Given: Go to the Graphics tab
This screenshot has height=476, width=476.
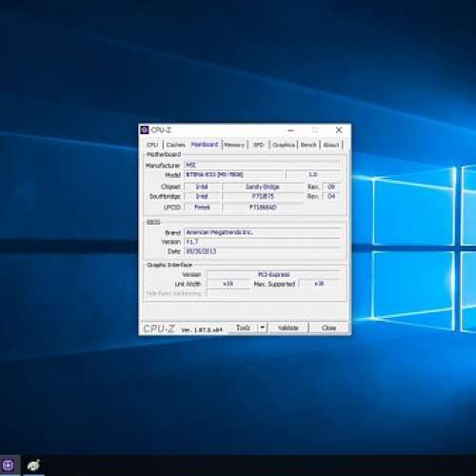Looking at the screenshot, I should click(284, 145).
